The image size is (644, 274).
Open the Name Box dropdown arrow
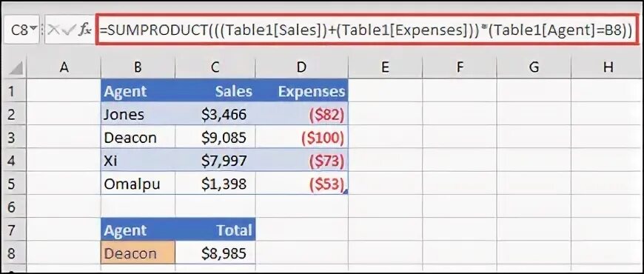[x=33, y=30]
